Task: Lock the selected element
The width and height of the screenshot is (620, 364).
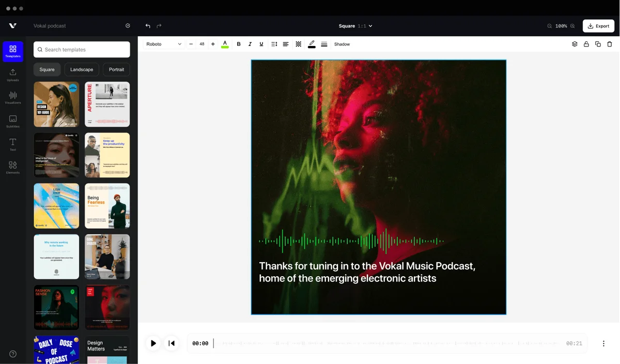Action: (586, 44)
